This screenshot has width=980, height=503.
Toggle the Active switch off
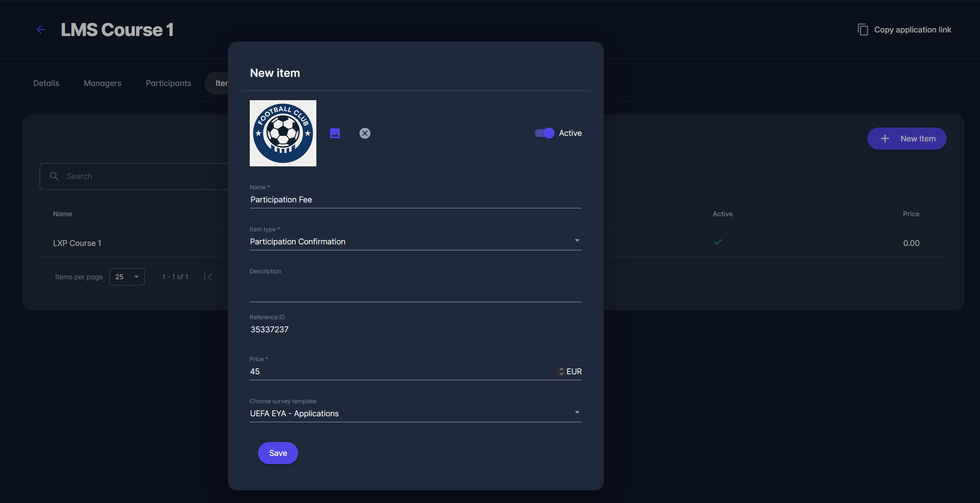click(545, 133)
